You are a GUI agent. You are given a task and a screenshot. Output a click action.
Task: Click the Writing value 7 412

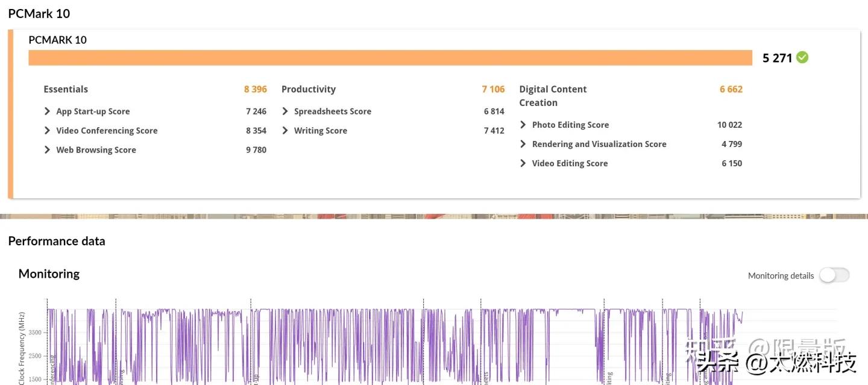(x=494, y=131)
